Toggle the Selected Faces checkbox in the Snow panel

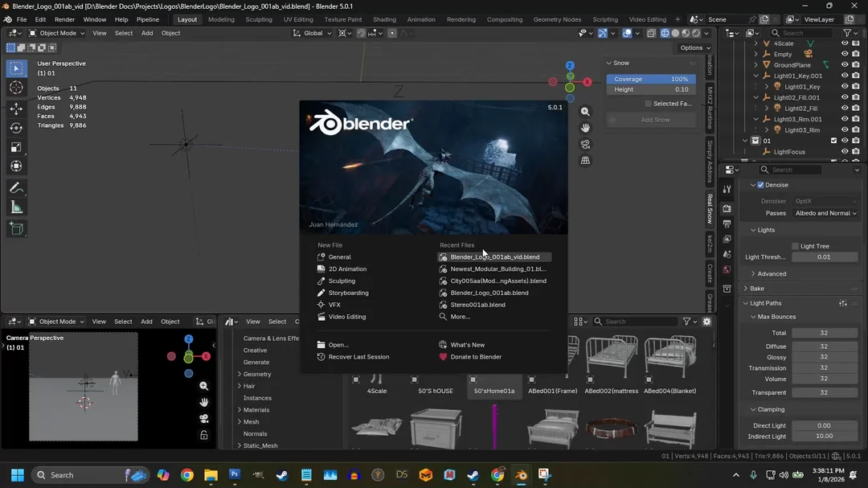point(648,104)
